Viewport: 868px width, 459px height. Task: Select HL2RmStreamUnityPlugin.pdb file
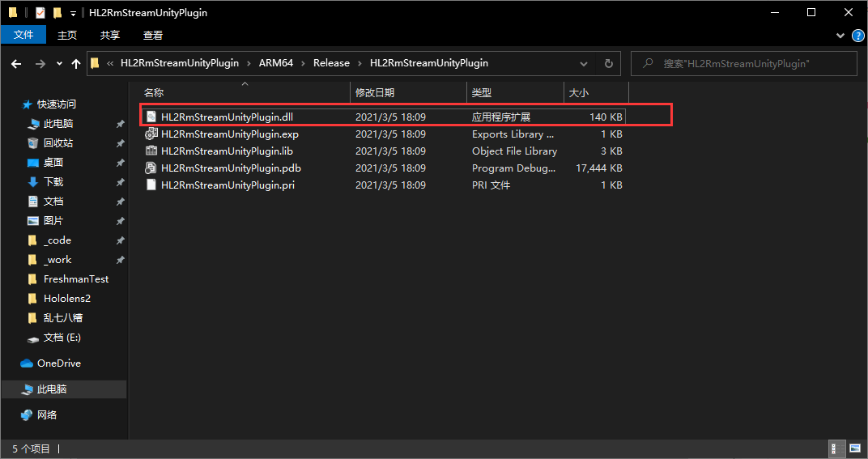coord(384,168)
